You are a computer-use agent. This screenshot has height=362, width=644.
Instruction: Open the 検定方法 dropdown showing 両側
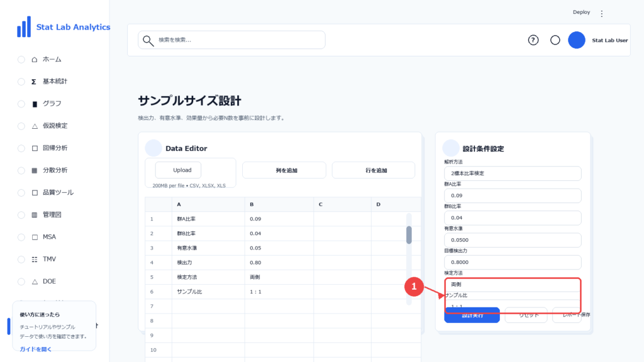(513, 284)
